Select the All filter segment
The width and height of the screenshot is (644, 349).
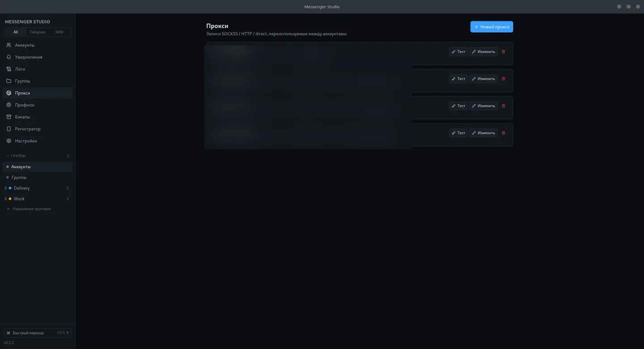[16, 32]
